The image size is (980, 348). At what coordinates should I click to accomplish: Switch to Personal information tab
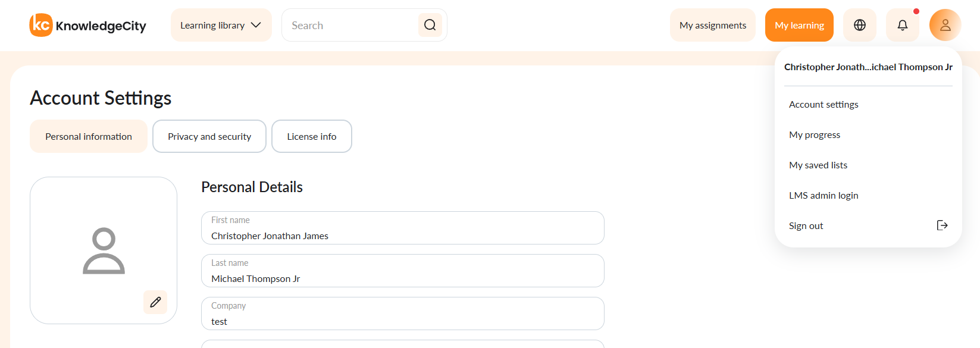(89, 136)
